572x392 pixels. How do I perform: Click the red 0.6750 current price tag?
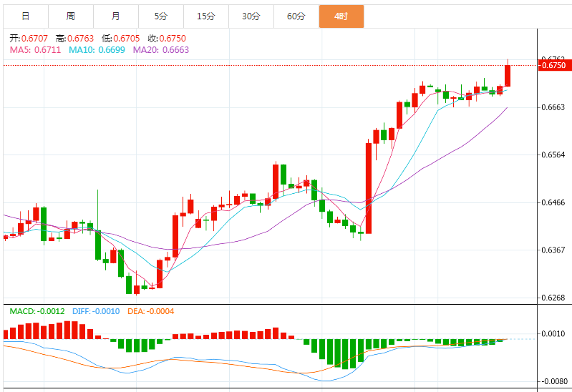coord(554,65)
